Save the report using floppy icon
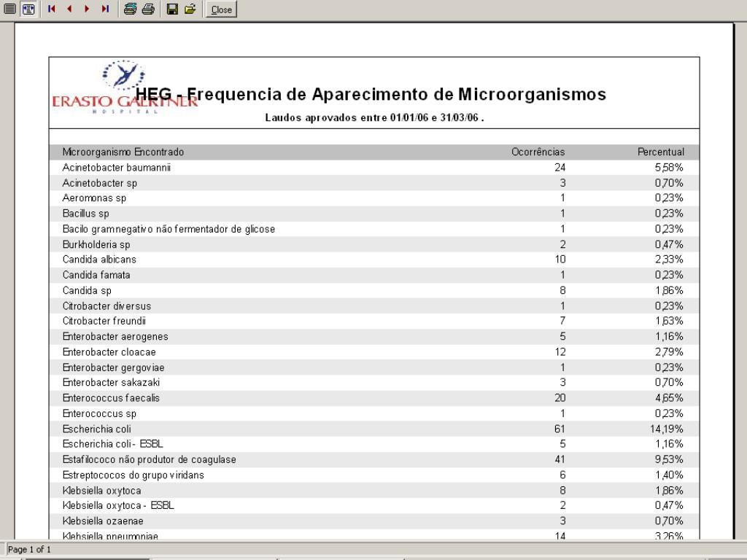747x560 pixels. (x=172, y=9)
